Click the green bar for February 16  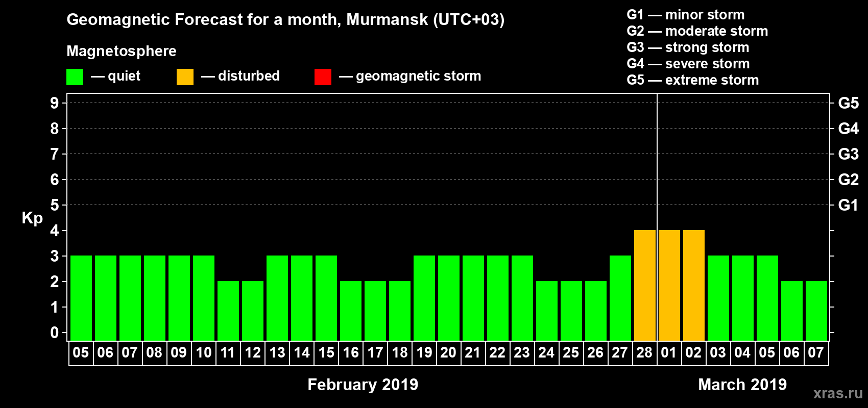351,311
